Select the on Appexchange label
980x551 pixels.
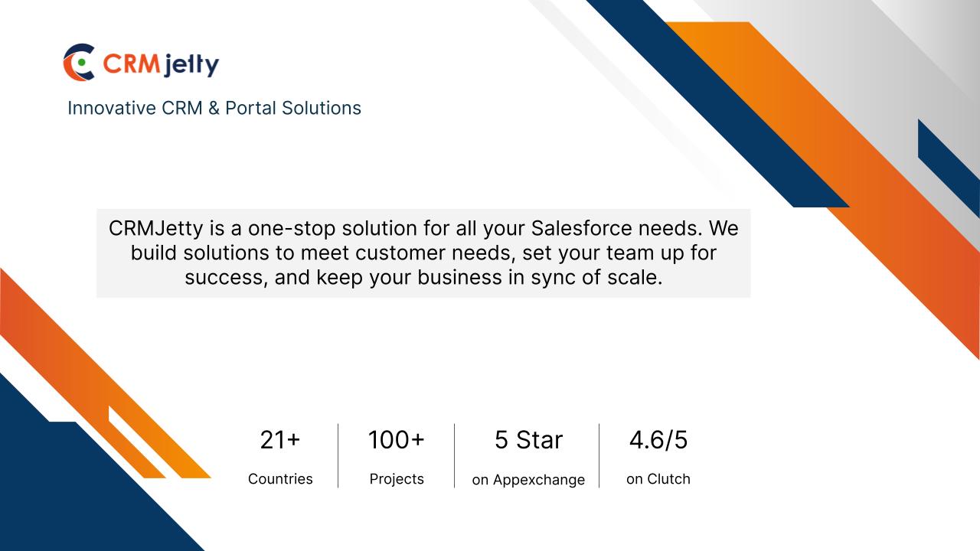click(x=528, y=480)
